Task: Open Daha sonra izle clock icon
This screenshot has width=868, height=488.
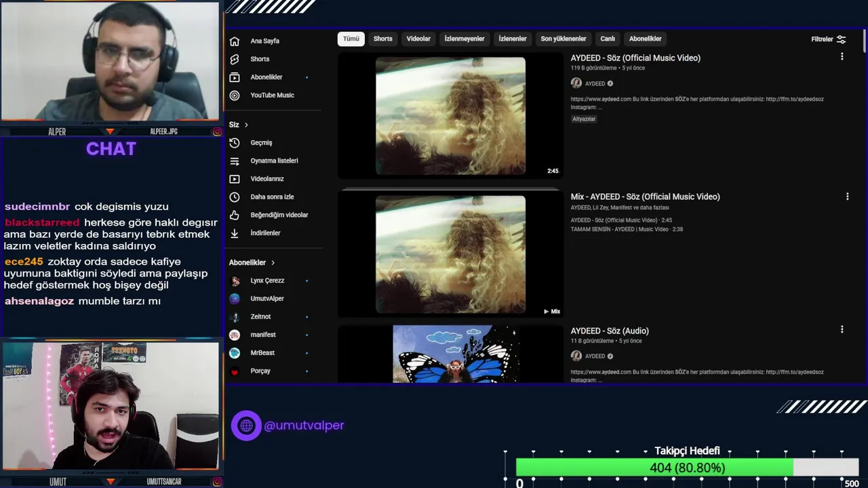Action: click(235, 197)
